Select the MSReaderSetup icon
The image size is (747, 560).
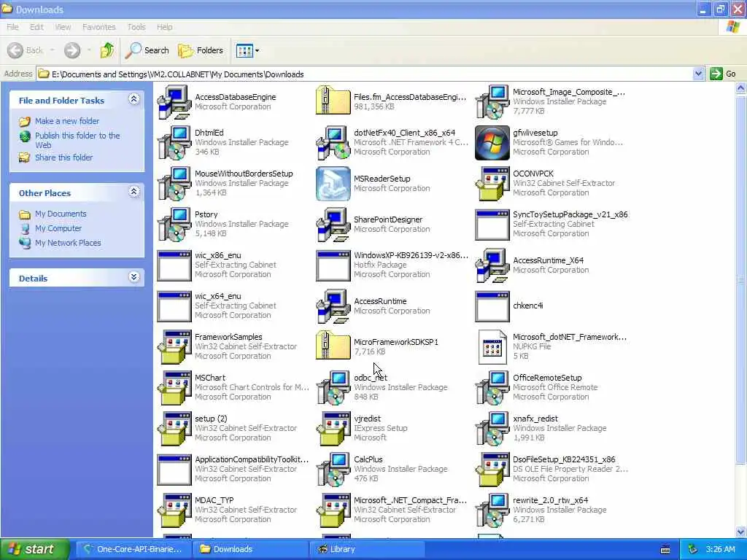coord(333,183)
